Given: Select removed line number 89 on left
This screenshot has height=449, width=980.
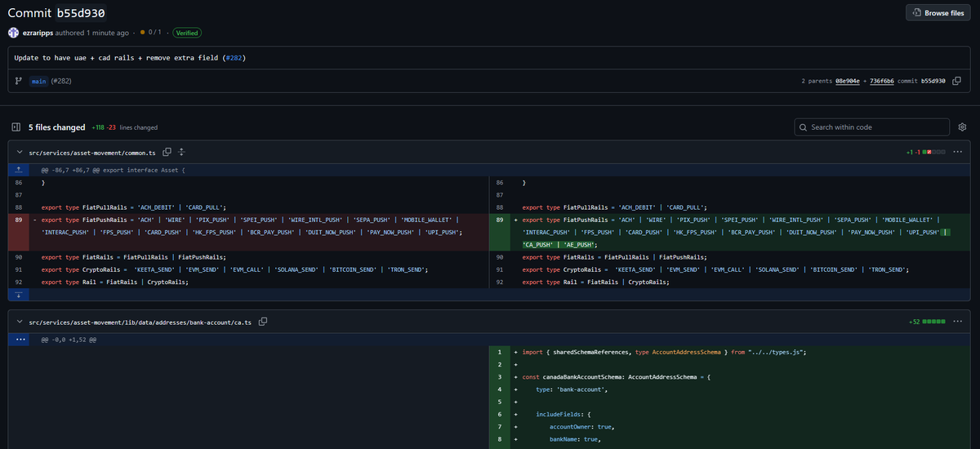Looking at the screenshot, I should 19,220.
